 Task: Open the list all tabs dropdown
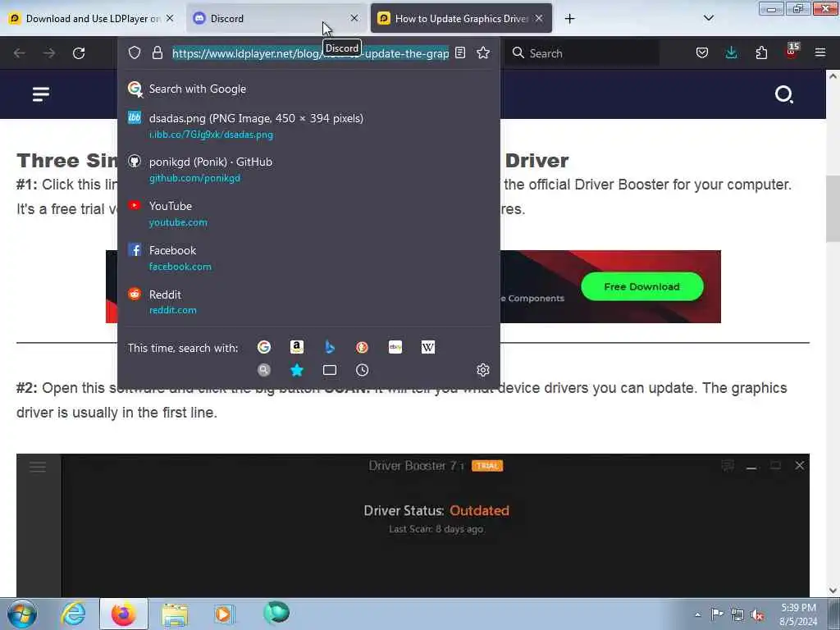708,18
